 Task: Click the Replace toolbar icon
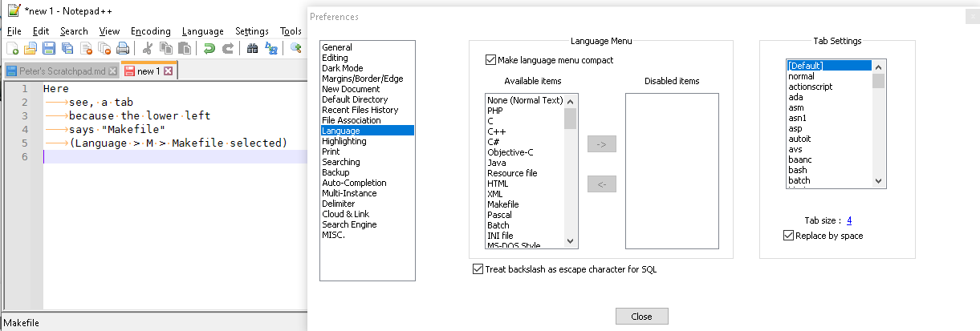tap(271, 48)
